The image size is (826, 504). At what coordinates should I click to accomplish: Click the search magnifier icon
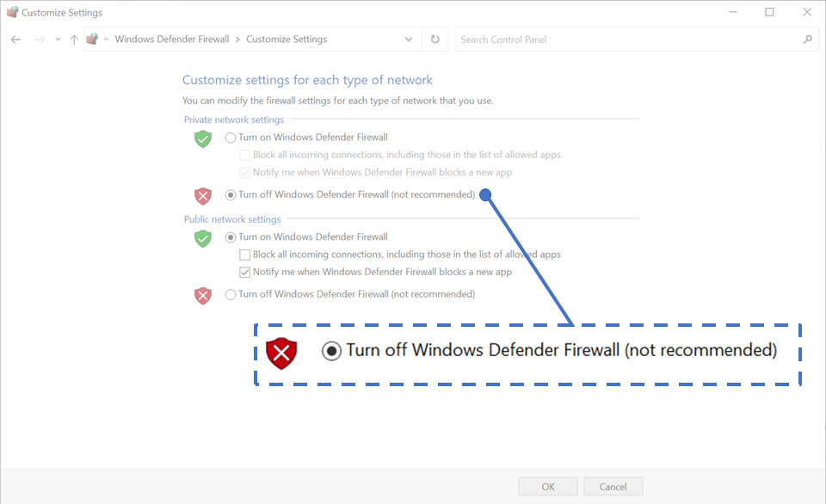tap(808, 40)
